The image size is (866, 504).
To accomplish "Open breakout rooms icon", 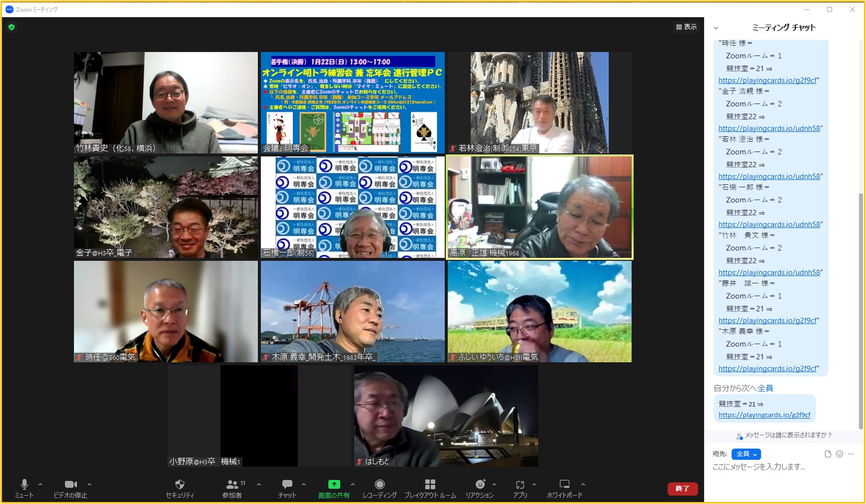I will point(430,488).
